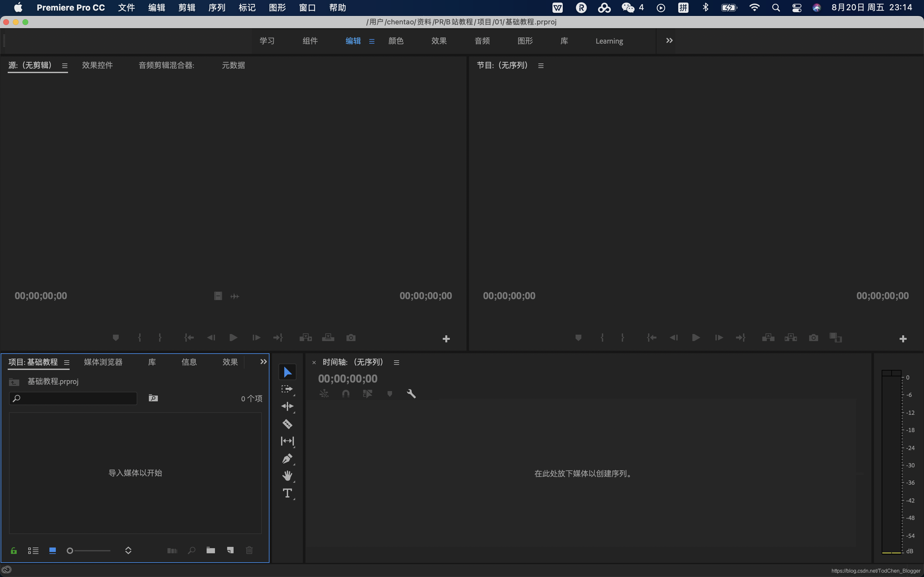
Task: Select the Razor tool
Action: point(287,423)
